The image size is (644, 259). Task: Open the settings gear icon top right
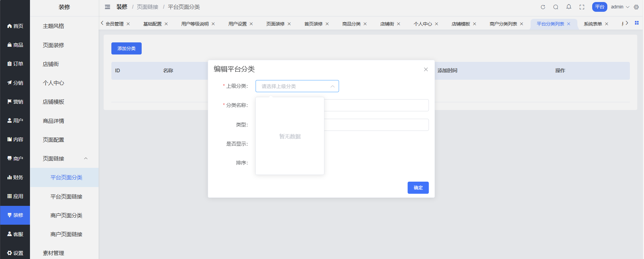[x=636, y=7]
